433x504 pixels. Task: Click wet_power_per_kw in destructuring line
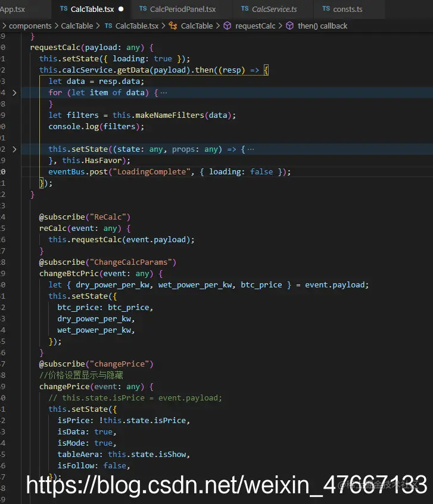pos(195,285)
